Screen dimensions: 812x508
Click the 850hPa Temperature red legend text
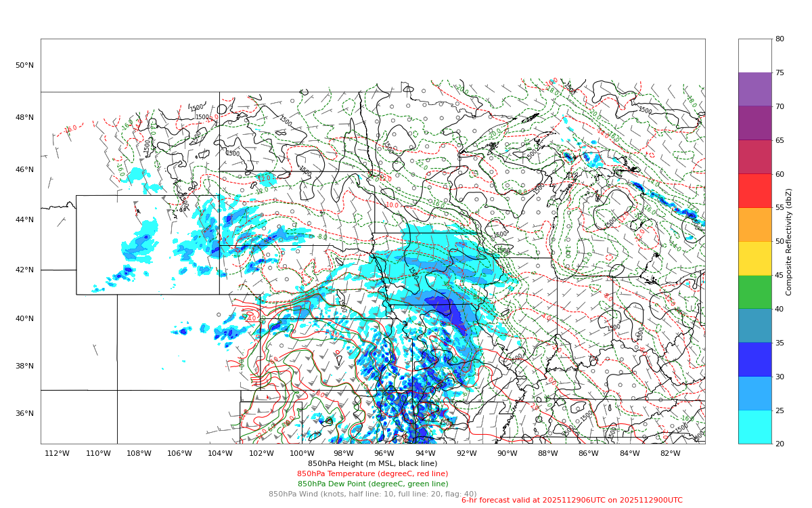click(x=372, y=474)
